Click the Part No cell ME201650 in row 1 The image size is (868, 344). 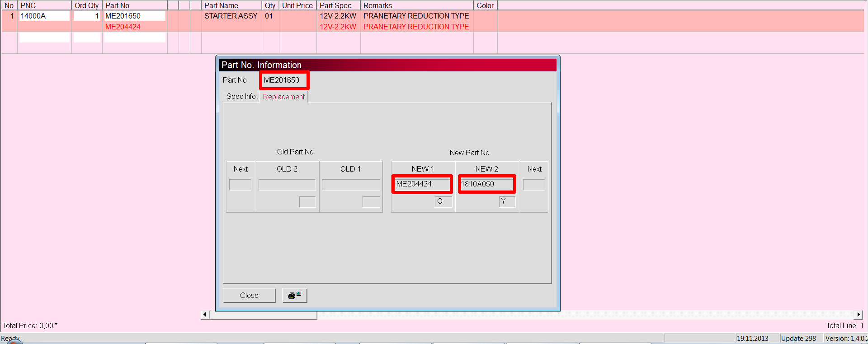(x=135, y=16)
